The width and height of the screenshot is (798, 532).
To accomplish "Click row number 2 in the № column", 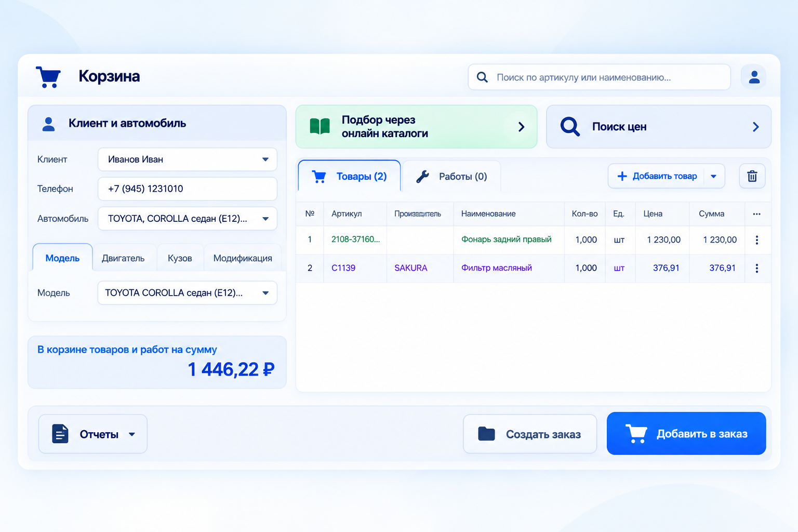I will [x=310, y=268].
